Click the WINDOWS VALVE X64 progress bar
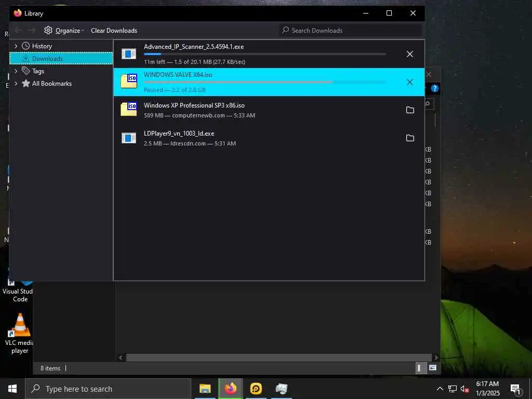 264,82
